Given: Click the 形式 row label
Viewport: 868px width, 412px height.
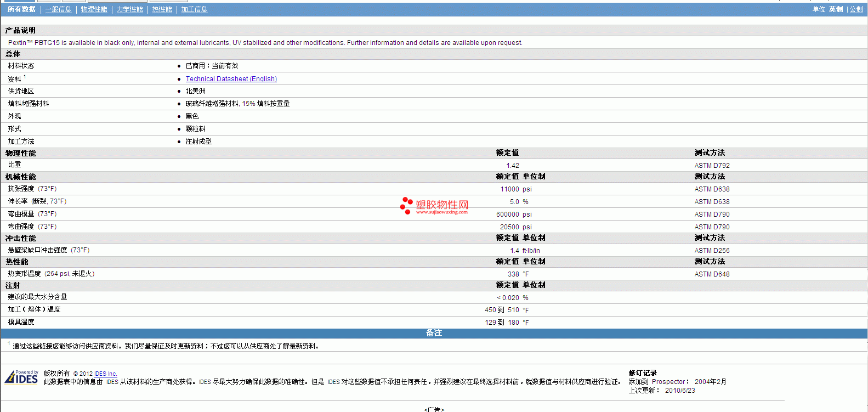Looking at the screenshot, I should pyautogui.click(x=14, y=129).
